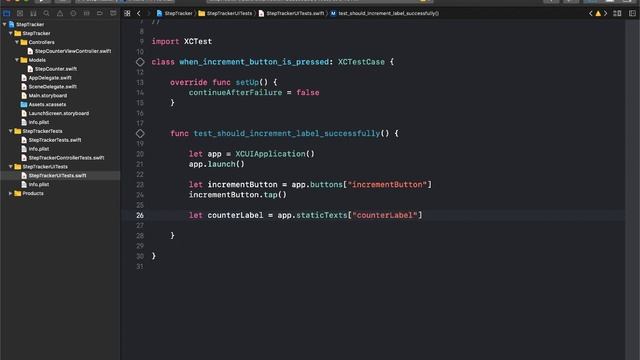Viewport: 640px width, 360px height.
Task: Click the 'import XCTest' line
Action: point(182,42)
